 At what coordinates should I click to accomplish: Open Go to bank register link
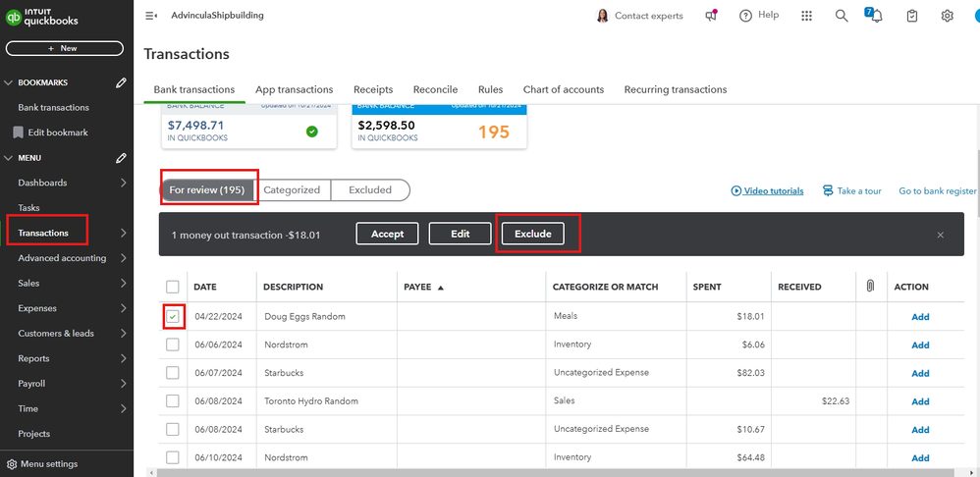point(938,191)
